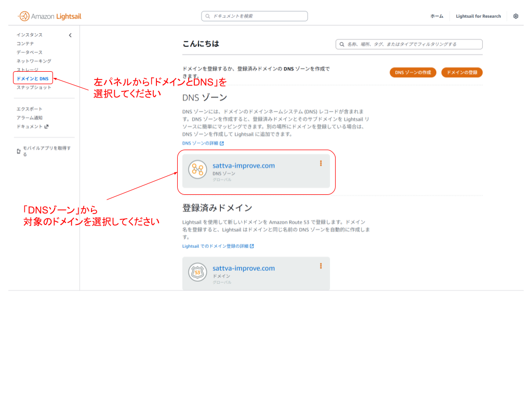This screenshot has width=532, height=399.
Task: Click the ドメインの登録 button
Action: click(461, 73)
